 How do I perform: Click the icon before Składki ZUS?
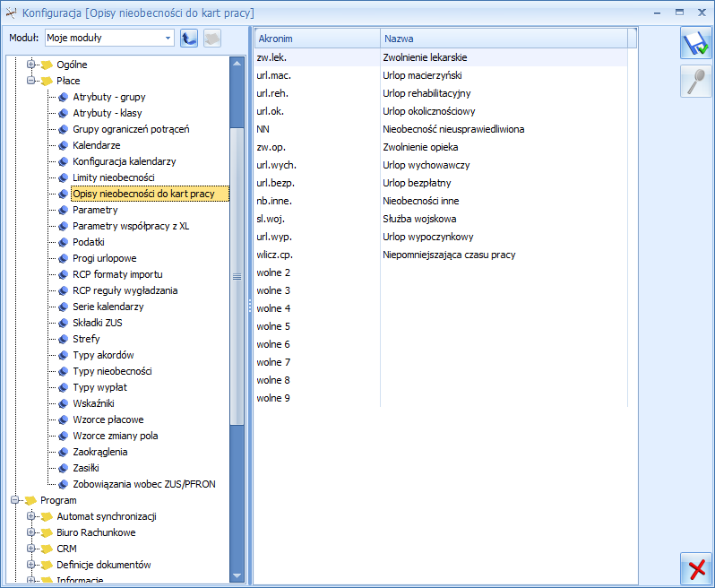[x=64, y=323]
